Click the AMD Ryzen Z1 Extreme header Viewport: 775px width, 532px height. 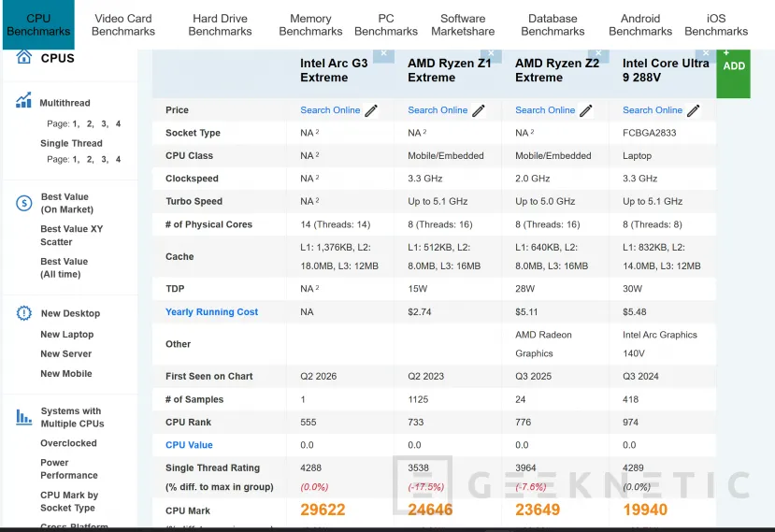[450, 70]
